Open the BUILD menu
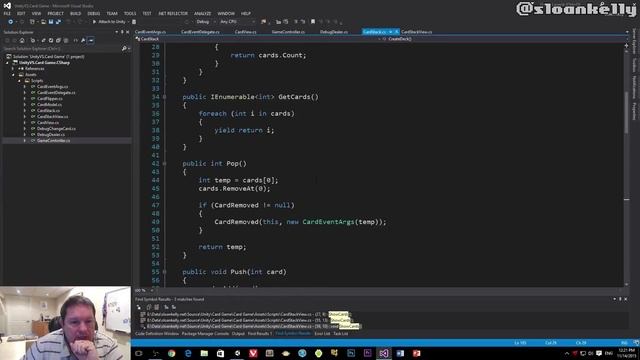Viewport: 640px width, 360px height. point(76,13)
